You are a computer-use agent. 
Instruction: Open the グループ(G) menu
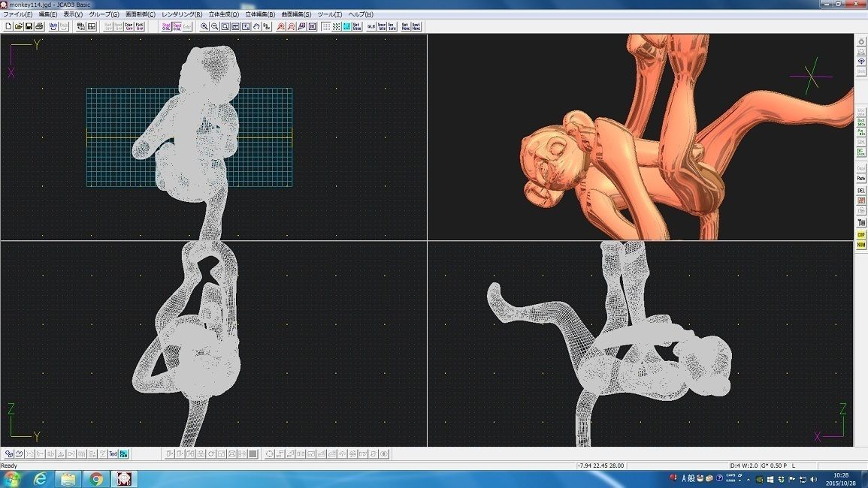click(x=104, y=14)
